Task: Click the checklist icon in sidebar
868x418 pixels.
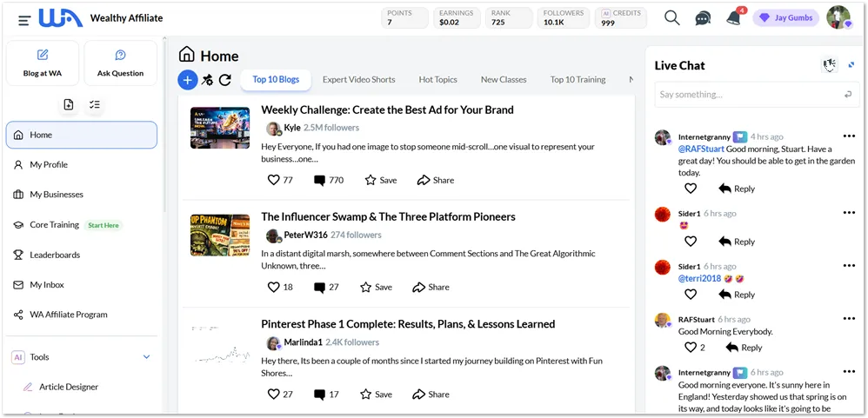Action: (95, 104)
